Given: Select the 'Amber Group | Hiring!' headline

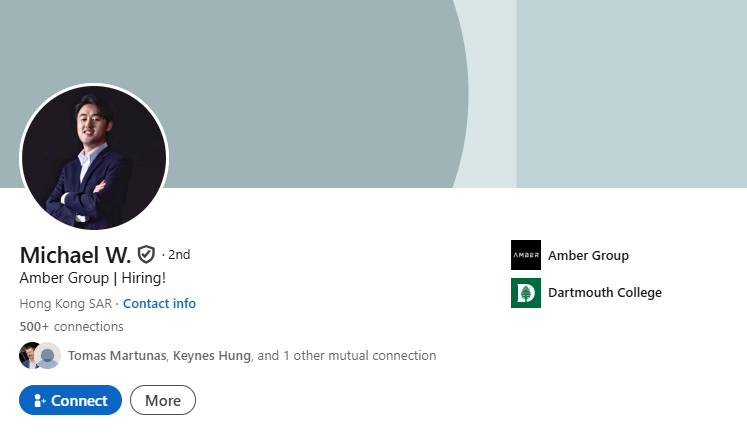Looking at the screenshot, I should [92, 278].
